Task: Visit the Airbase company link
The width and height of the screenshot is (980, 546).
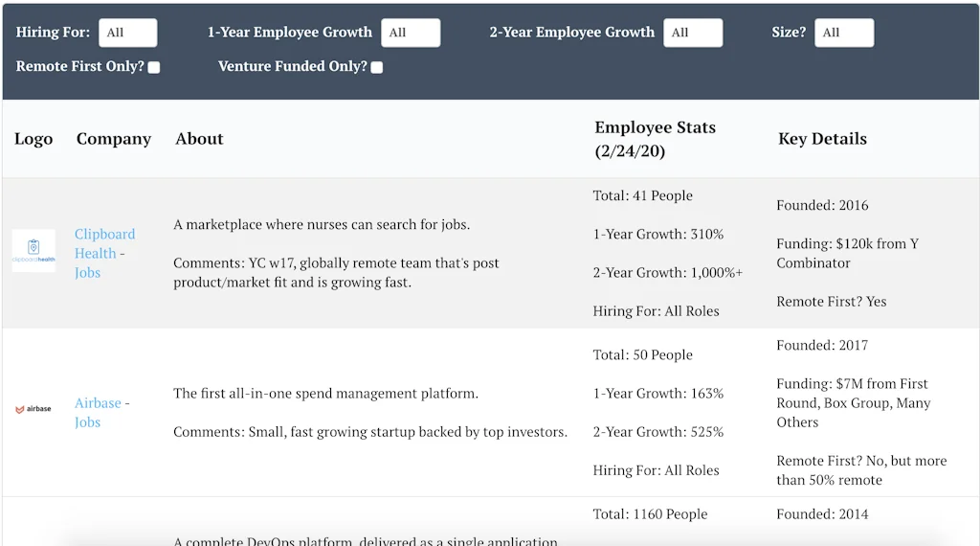Action: 98,403
